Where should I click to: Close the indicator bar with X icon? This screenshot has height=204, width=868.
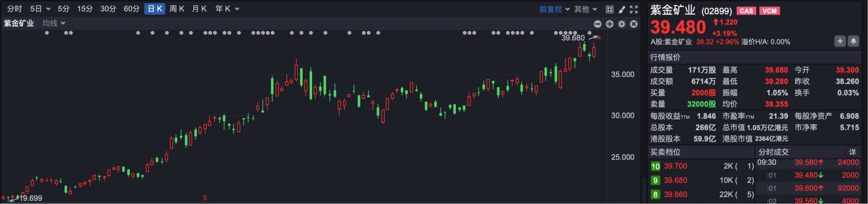[634, 24]
